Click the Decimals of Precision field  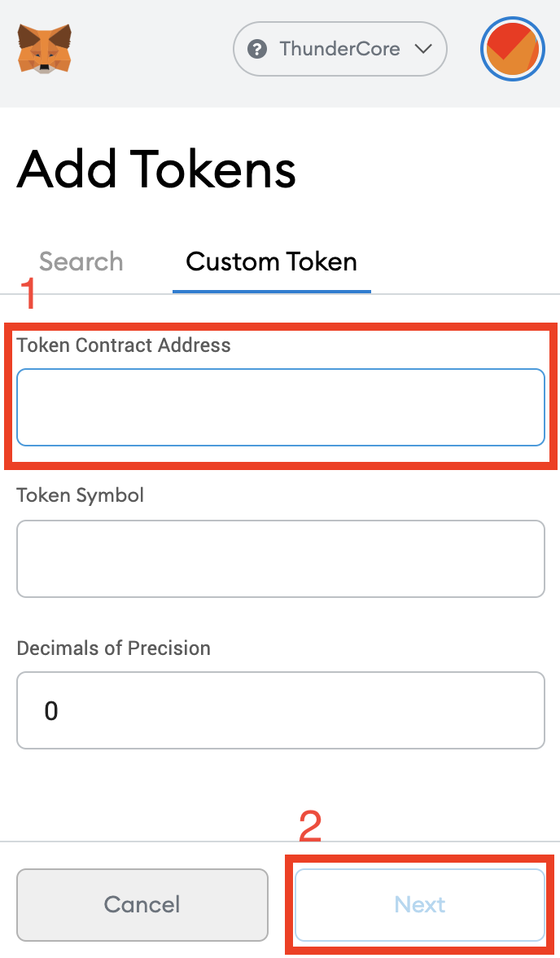coord(280,710)
